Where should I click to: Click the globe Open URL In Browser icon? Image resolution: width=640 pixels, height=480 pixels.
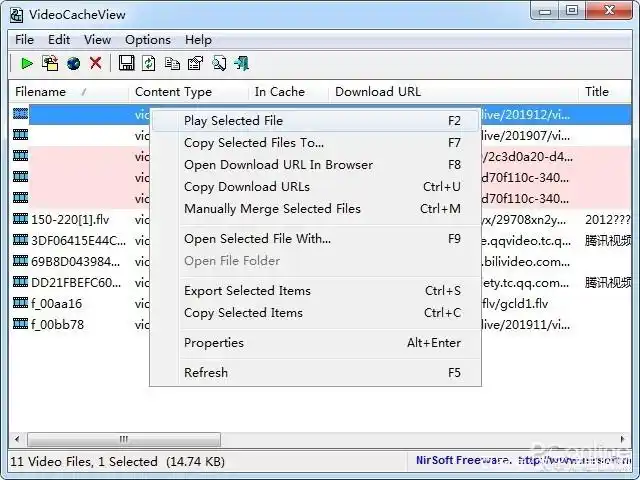73,64
